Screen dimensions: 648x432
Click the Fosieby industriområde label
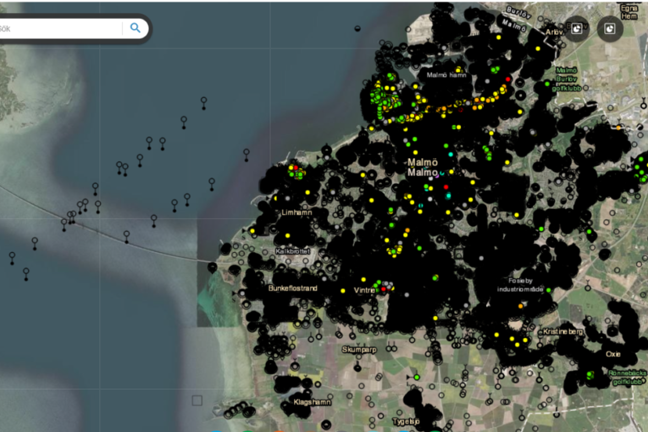[520, 285]
